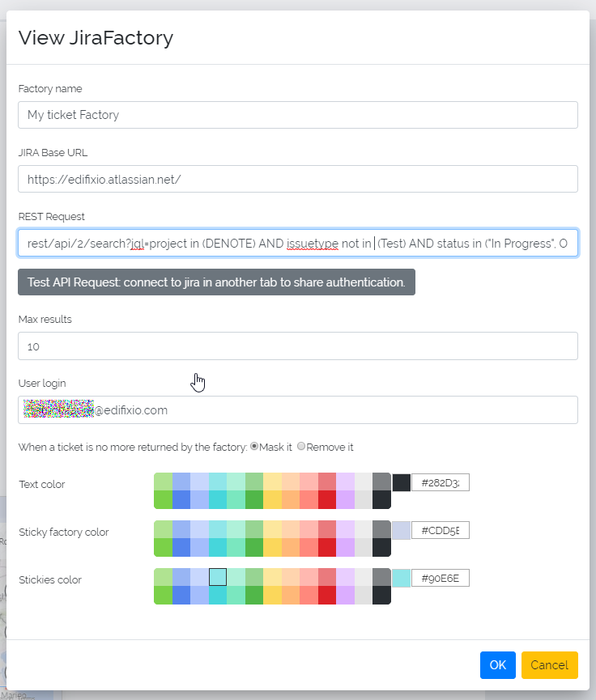Pick the turquoise bottom-row swatch for Stickies color
This screenshot has height=700, width=596.
(218, 595)
